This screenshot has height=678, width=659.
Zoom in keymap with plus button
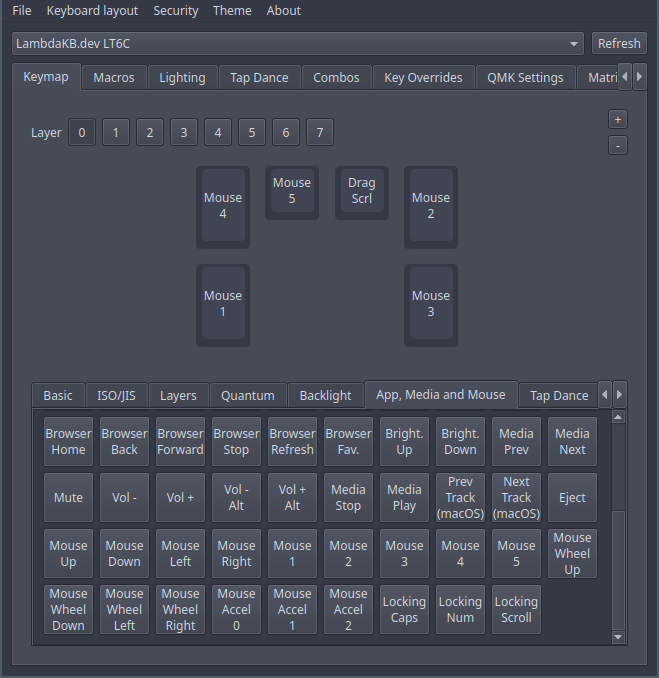click(617, 120)
